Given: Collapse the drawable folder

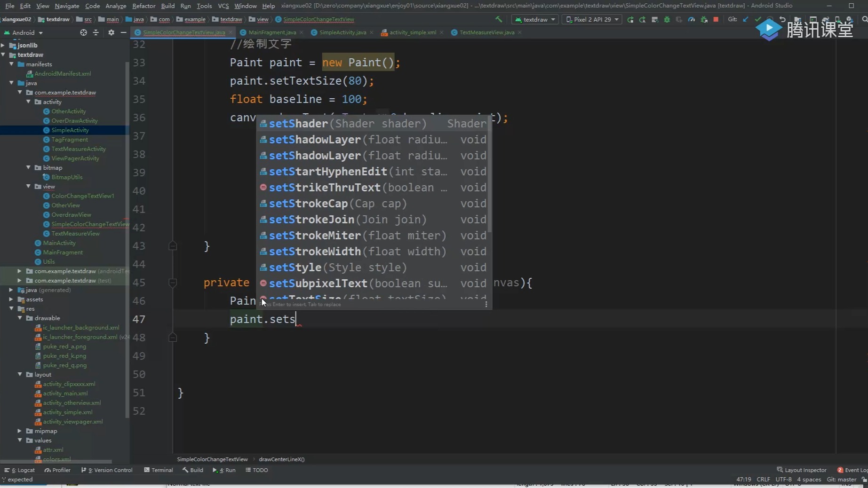Looking at the screenshot, I should (20, 318).
